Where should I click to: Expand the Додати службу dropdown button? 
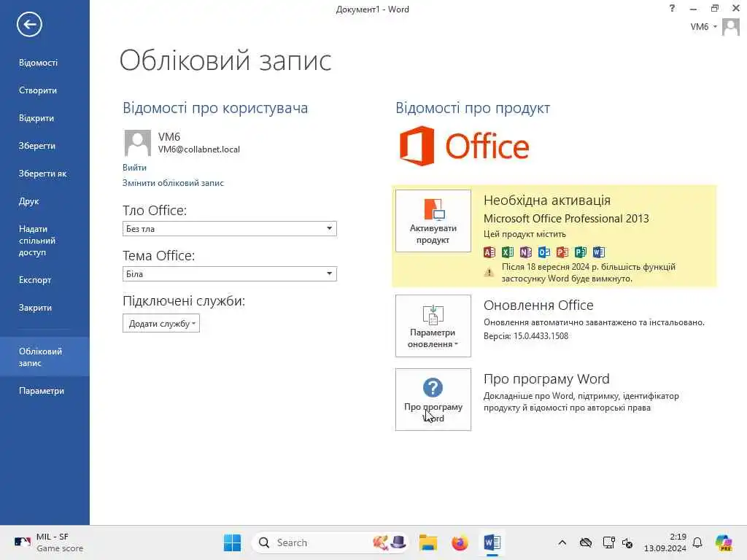click(161, 323)
